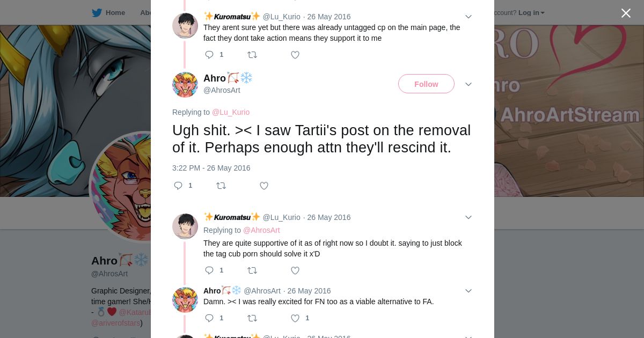Viewport: 644px width, 338px height.
Task: Reply to the "quite supportive" tweet
Action: 209,270
